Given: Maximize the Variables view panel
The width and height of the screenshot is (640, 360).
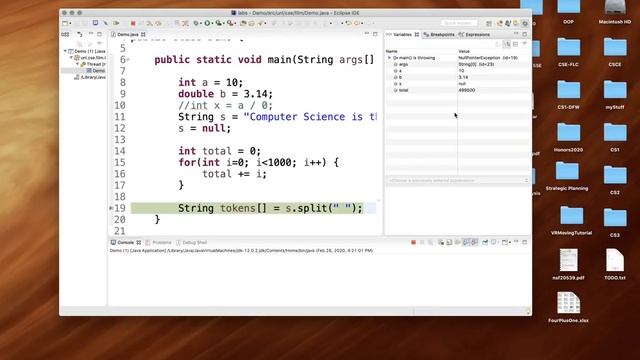Looking at the screenshot, I should 524,34.
